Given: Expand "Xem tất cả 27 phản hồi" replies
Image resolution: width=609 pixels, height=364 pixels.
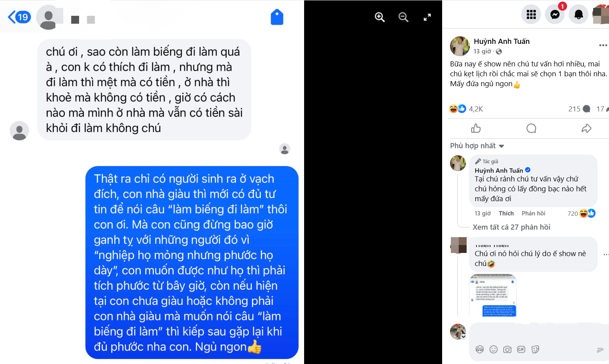Looking at the screenshot, I should [511, 227].
